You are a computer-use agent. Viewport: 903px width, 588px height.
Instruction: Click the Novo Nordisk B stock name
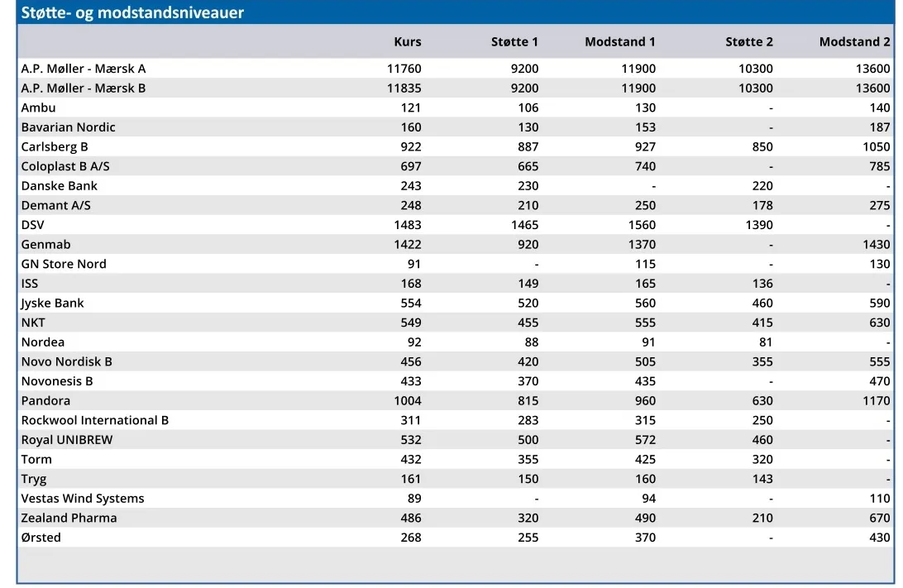tap(67, 361)
